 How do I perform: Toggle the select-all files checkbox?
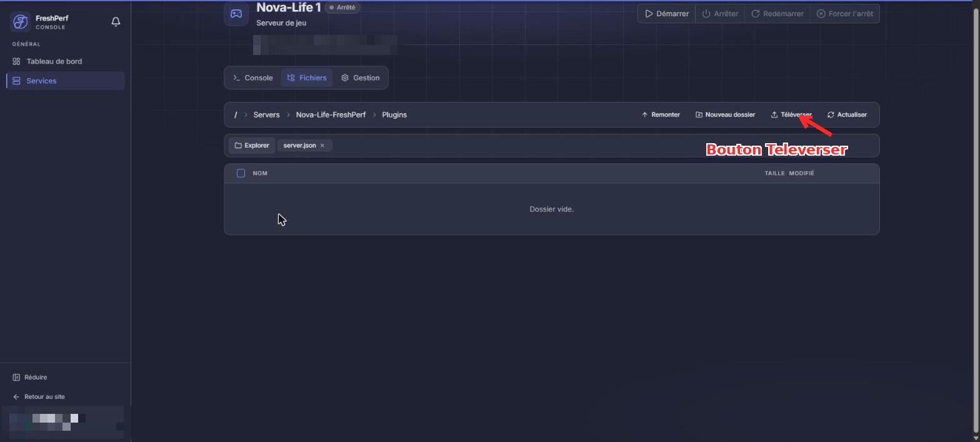point(241,173)
